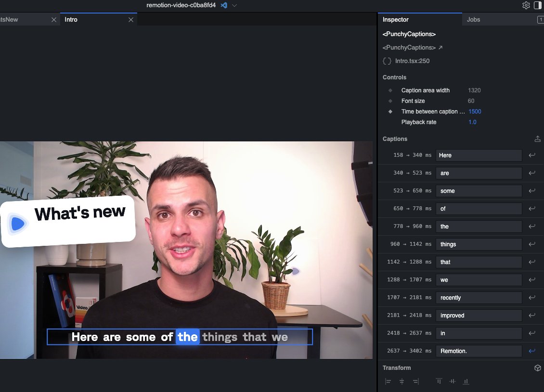Click the "in" caption text field
544x392 pixels.
click(x=479, y=333)
